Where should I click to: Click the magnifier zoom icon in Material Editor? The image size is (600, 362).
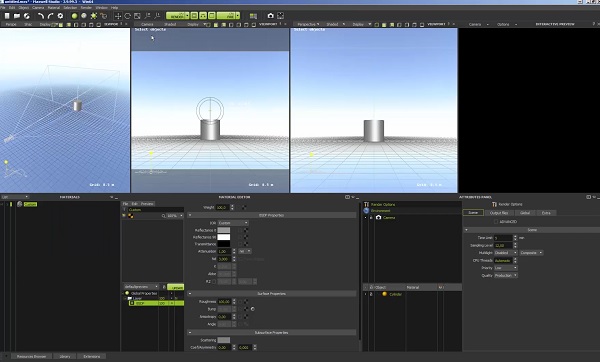tap(163, 216)
